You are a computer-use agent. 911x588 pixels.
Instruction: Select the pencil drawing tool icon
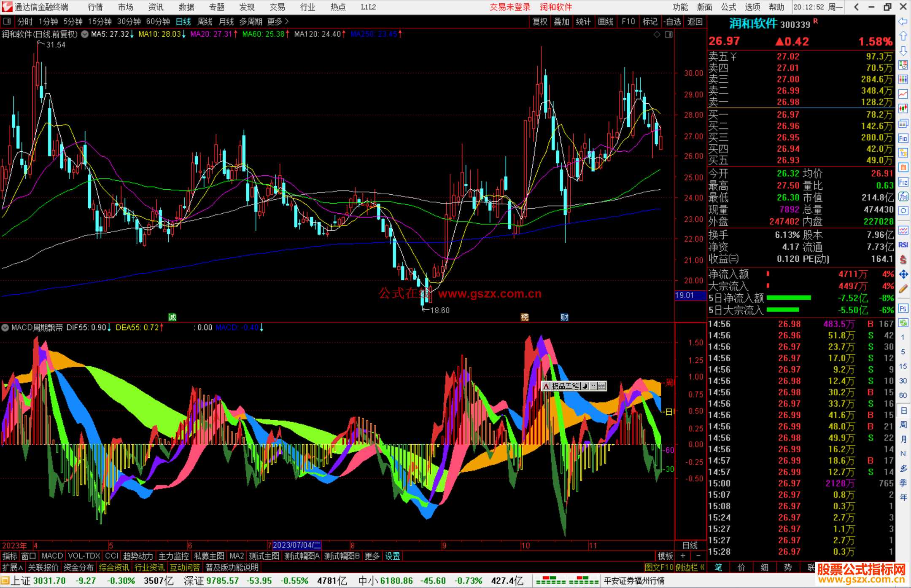(903, 289)
